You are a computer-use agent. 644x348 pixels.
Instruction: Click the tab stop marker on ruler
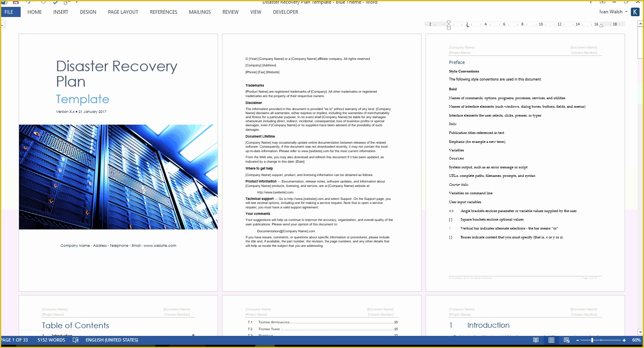tap(467, 25)
